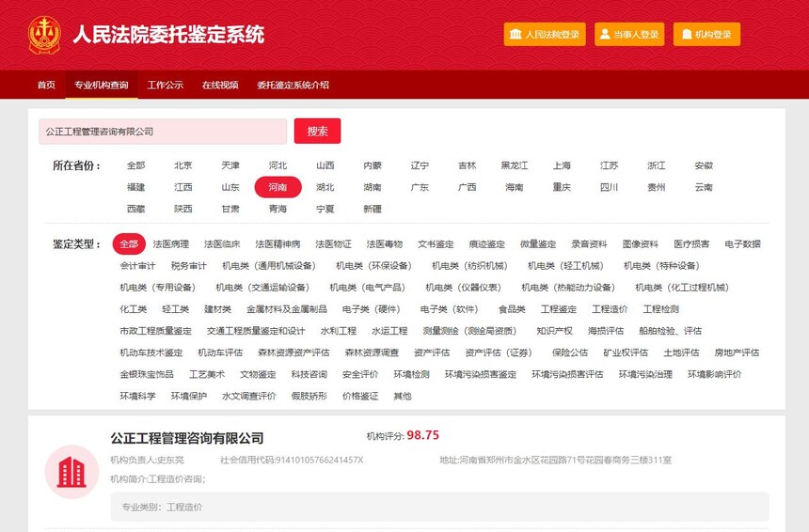Screen dimensions: 809x532
Task: Open 公正工程管理咨询有限公司 result title
Action: tap(187, 438)
